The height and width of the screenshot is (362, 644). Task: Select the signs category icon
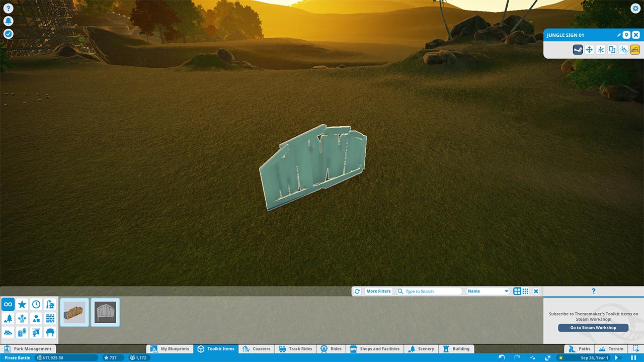36,332
